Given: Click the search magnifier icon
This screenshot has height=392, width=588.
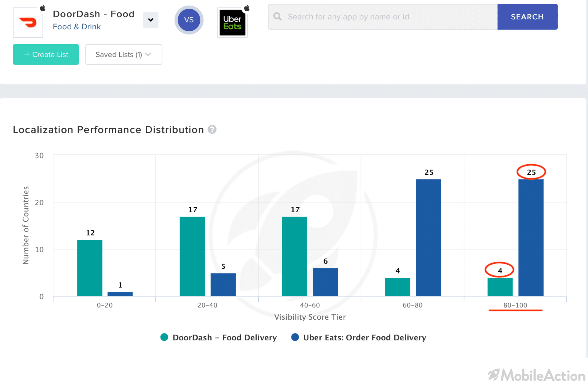Looking at the screenshot, I should (x=277, y=17).
